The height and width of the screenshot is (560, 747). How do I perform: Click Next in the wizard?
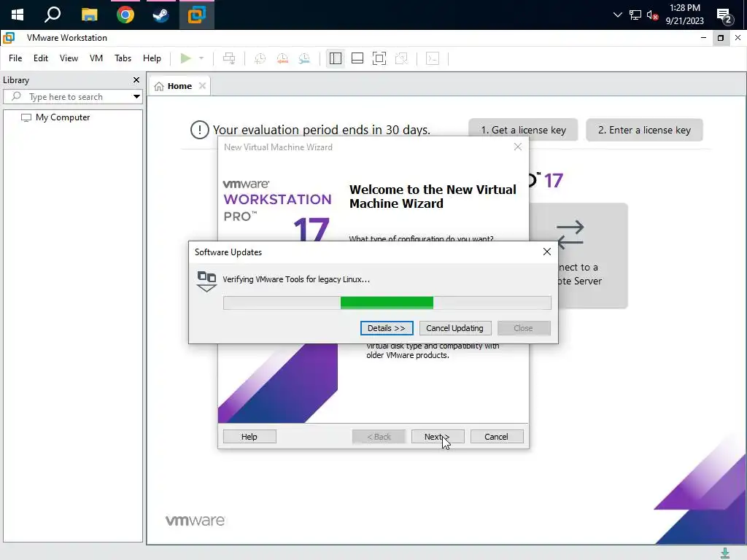[438, 437]
